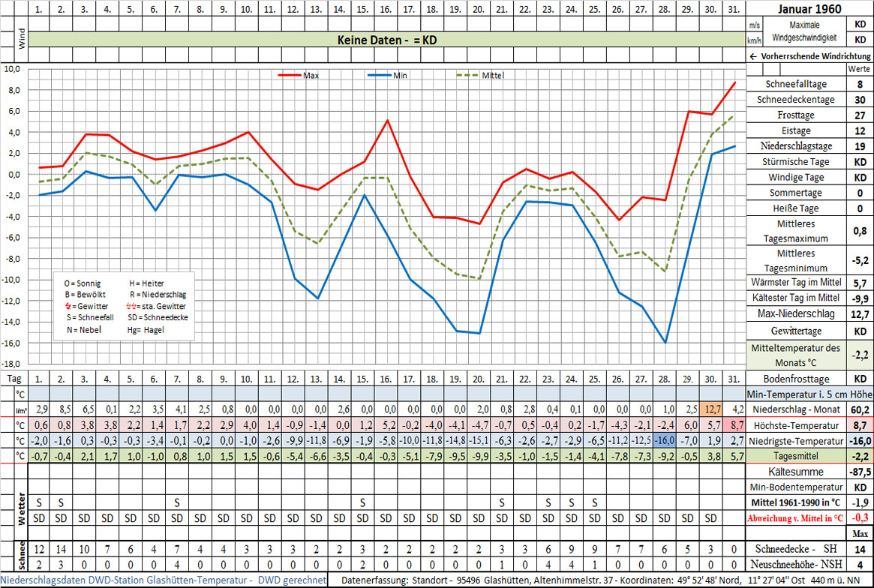Select 'Min-Temperatur i. 5 cm Höhe' label

(x=809, y=394)
